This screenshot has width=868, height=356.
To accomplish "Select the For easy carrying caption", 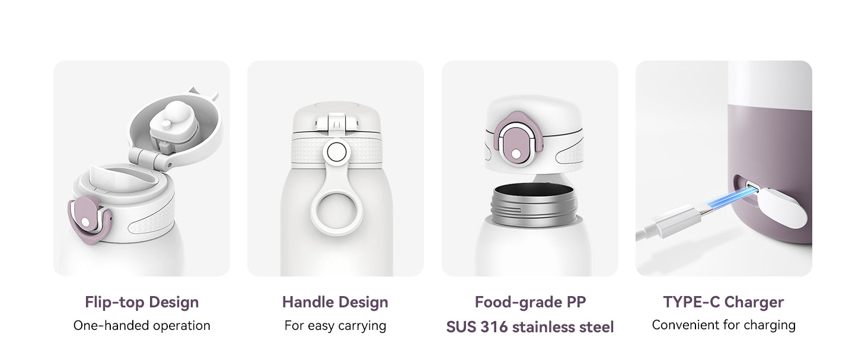I will (x=336, y=326).
